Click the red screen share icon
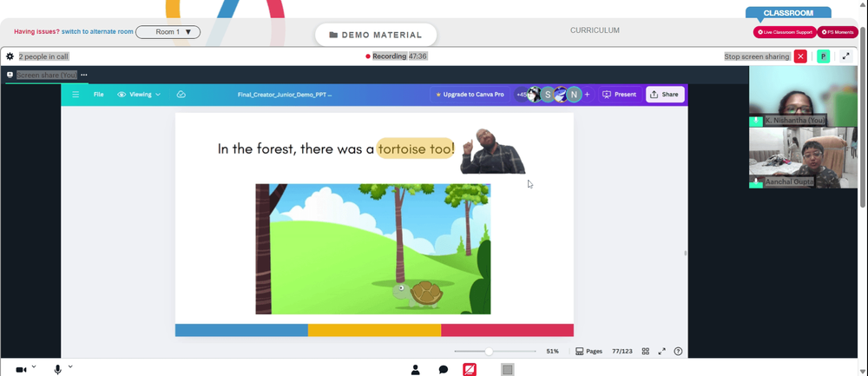The height and width of the screenshot is (376, 868). (x=470, y=370)
